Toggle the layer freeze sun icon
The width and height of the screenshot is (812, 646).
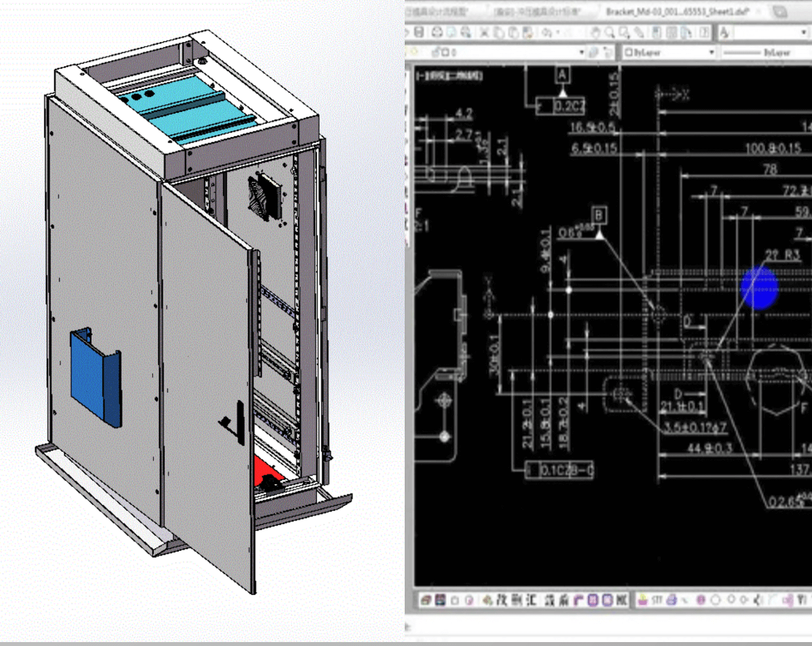click(x=415, y=52)
